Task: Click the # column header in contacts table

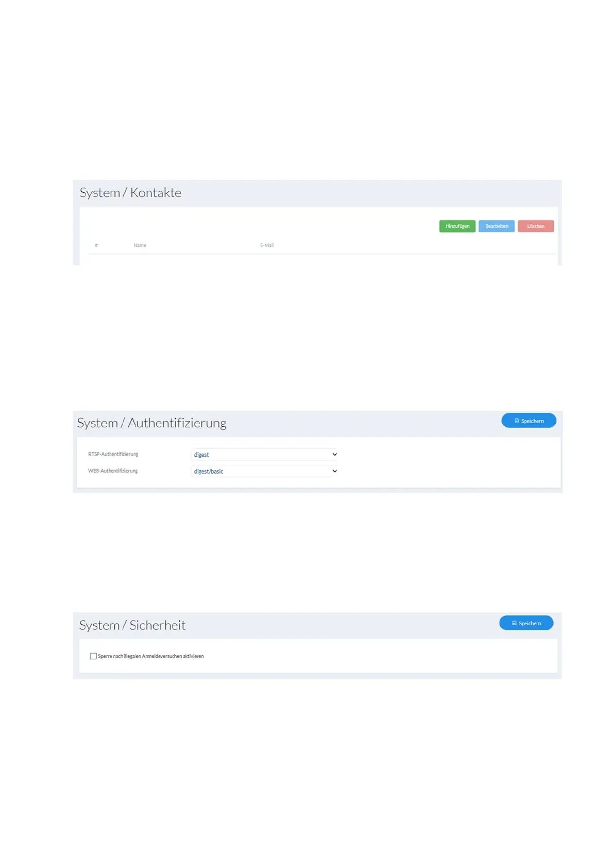Action: [96, 245]
